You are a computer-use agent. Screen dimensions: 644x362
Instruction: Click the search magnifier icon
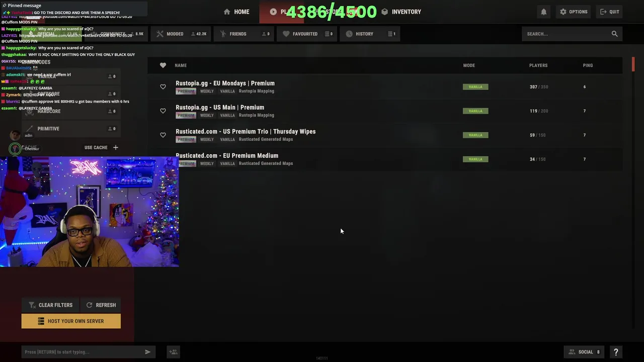pyautogui.click(x=614, y=34)
